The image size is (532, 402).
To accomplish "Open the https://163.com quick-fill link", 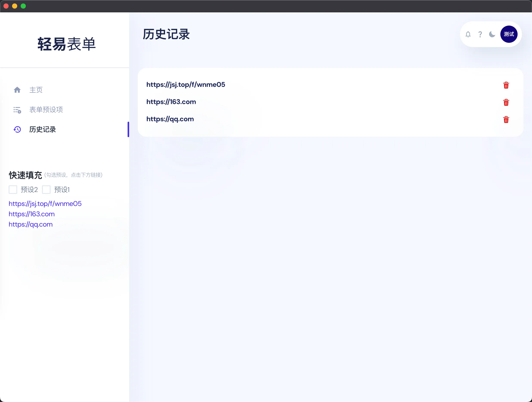I will 31,214.
